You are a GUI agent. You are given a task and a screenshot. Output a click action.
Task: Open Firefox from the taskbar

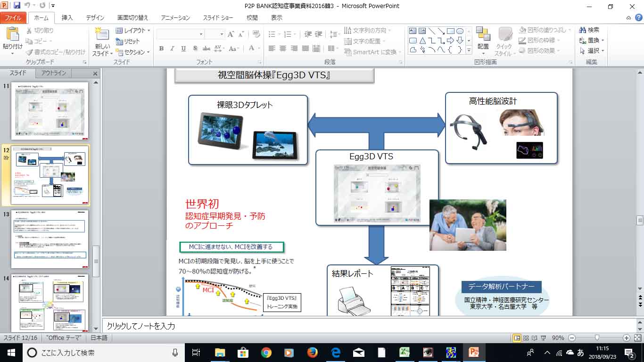312,352
